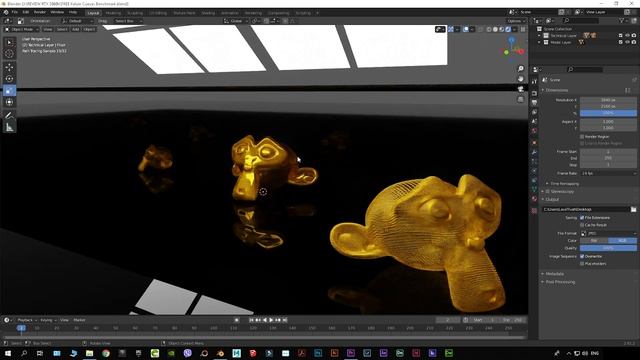This screenshot has height=360, width=640.
Task: Open the viewport Add menu
Action: click(76, 29)
